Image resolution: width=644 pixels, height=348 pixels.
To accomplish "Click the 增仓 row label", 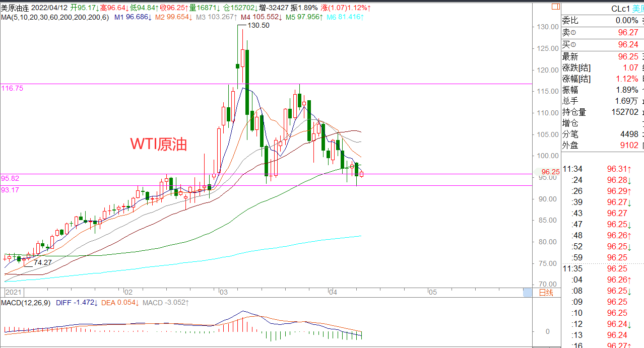I will pyautogui.click(x=570, y=123).
